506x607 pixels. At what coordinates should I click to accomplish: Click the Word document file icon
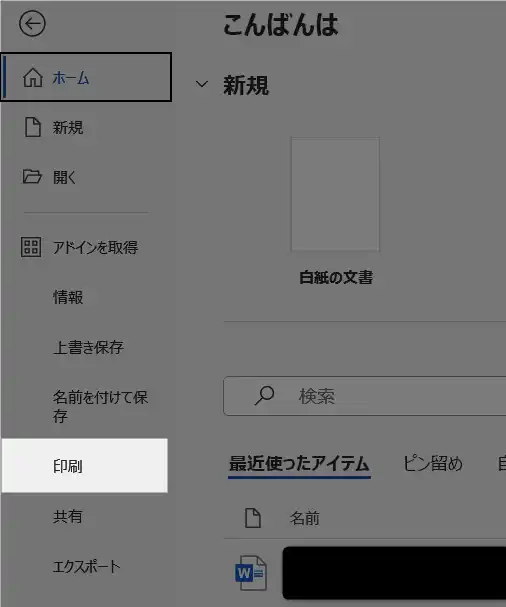click(x=251, y=573)
